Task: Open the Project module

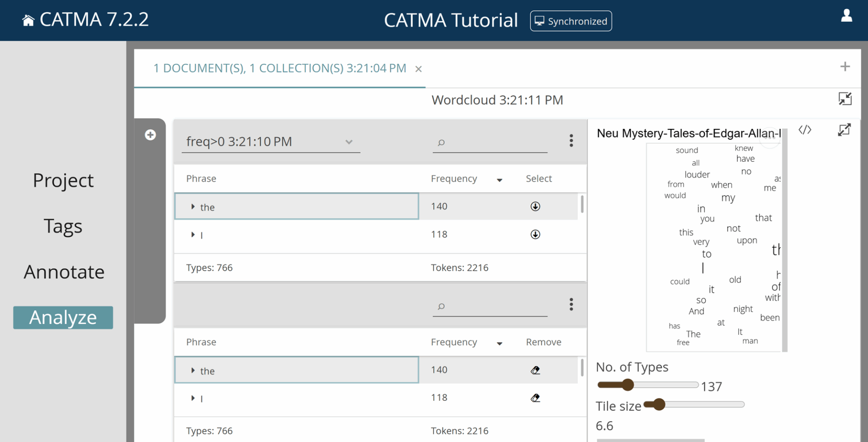Action: (x=63, y=181)
